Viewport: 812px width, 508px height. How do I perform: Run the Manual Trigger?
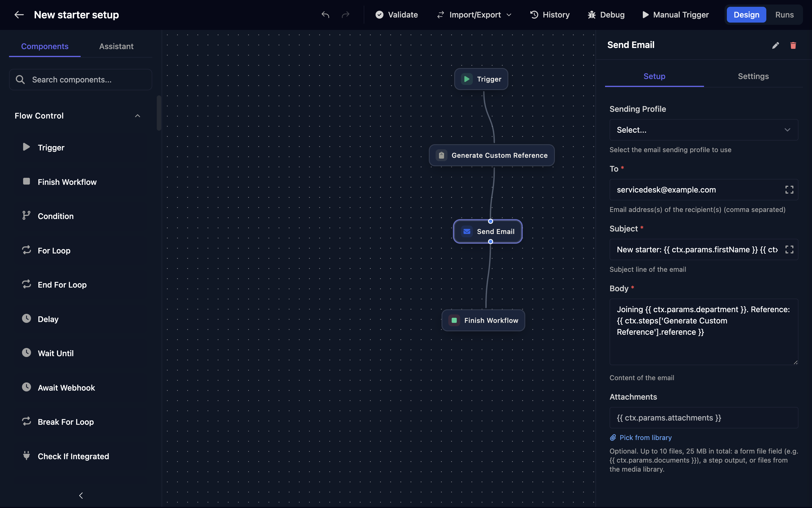pyautogui.click(x=676, y=15)
